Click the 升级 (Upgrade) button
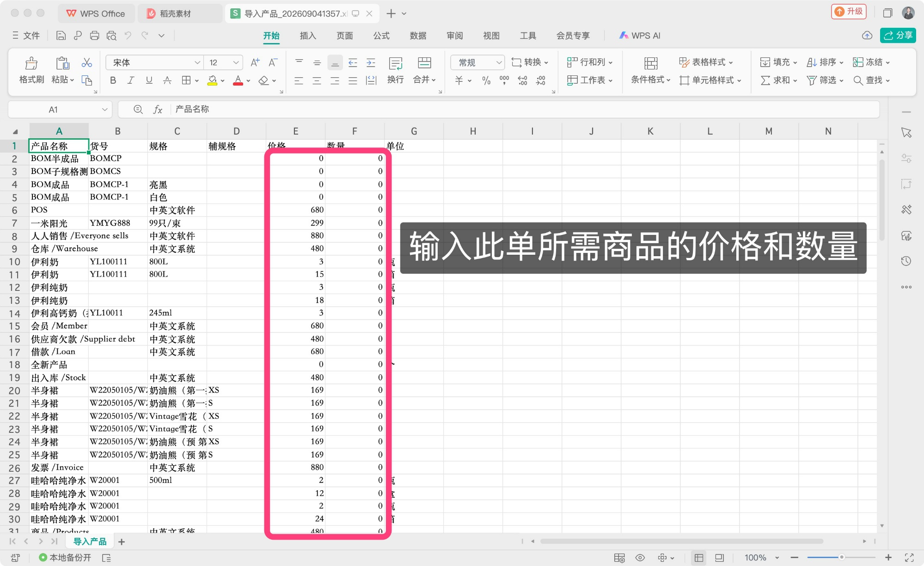 849,12
